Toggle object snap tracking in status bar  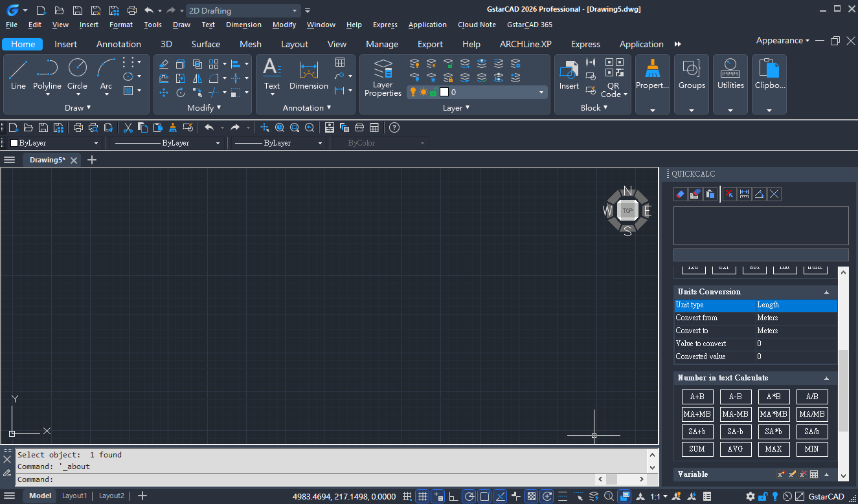(501, 496)
